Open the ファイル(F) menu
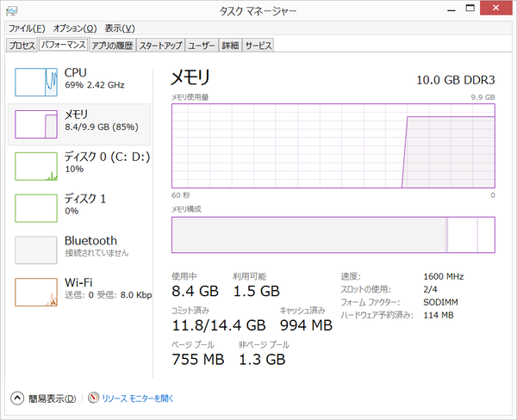 click(x=26, y=28)
